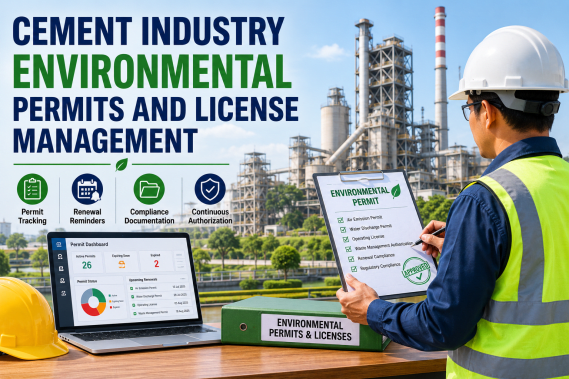Click the 'Renewal Reminders' label

point(87,216)
